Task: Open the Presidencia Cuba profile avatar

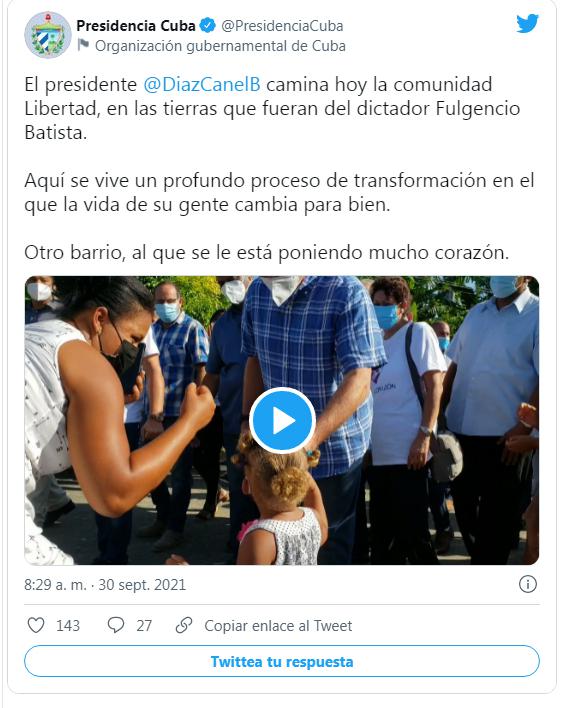Action: (x=48, y=35)
